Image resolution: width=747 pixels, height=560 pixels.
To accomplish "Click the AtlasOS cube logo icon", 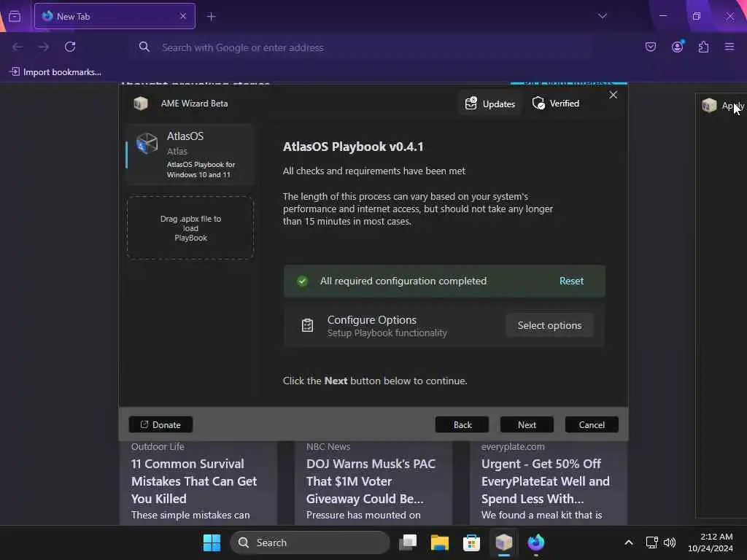I will [147, 143].
